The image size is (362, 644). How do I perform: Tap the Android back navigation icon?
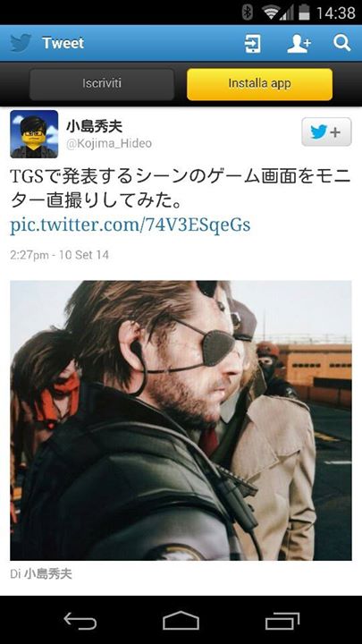point(80,621)
